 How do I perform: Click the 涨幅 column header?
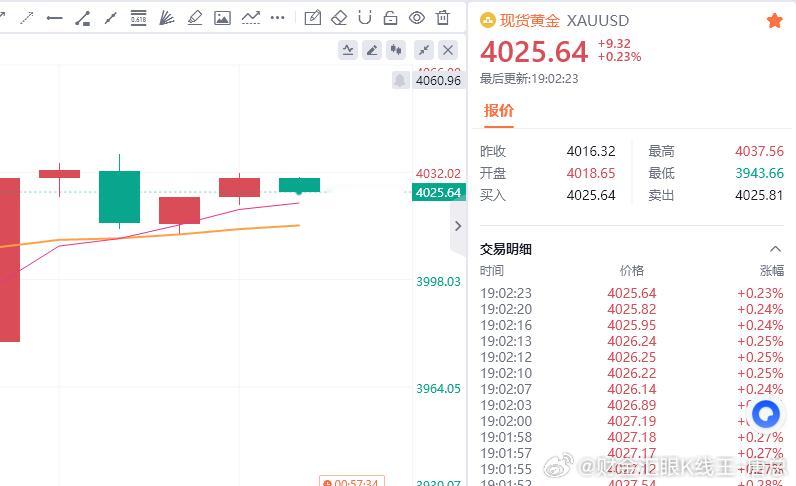(772, 271)
